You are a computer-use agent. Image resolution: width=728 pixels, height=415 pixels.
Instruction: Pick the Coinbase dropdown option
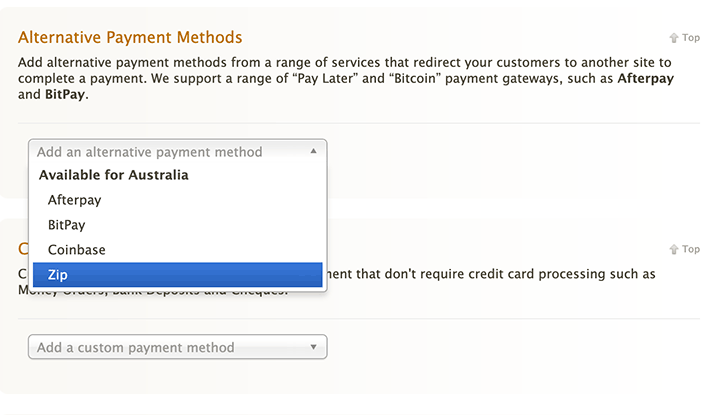click(76, 250)
